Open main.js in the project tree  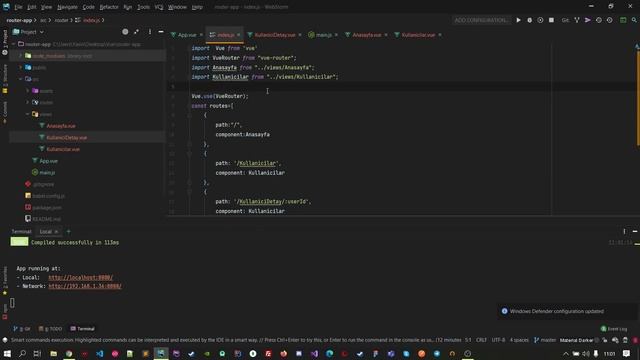coord(47,173)
